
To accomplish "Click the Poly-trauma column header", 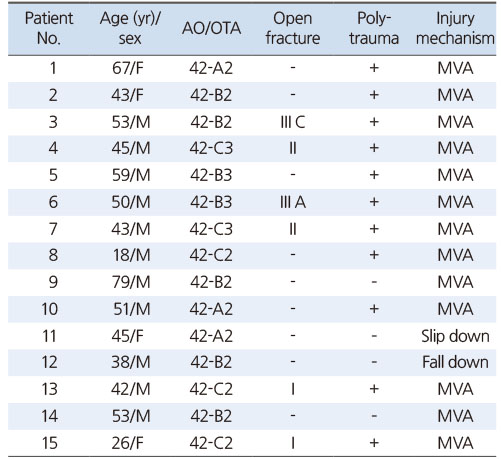I will point(374,28).
